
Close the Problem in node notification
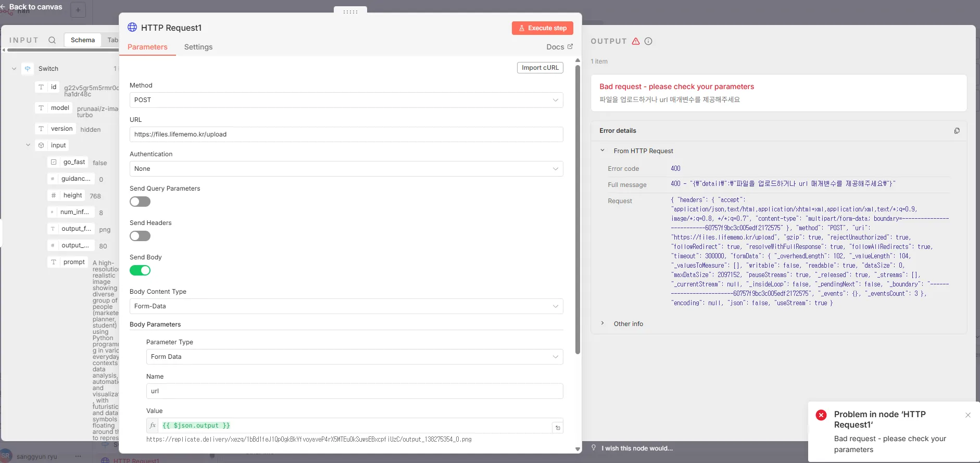click(968, 415)
